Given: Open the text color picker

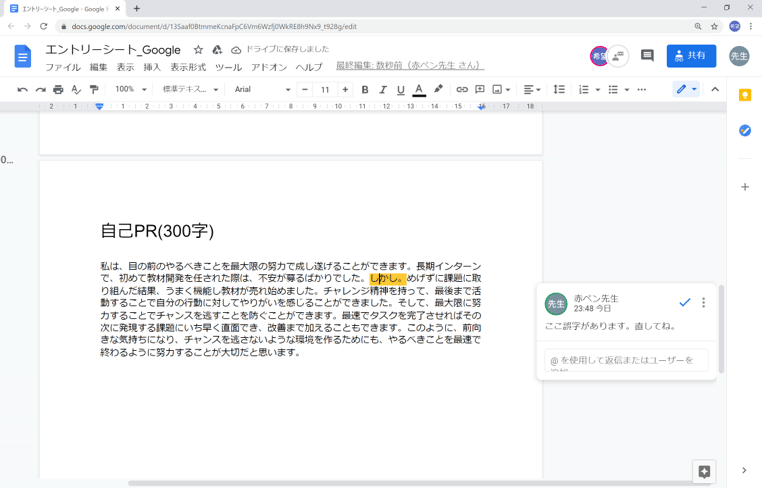Looking at the screenshot, I should coord(419,89).
